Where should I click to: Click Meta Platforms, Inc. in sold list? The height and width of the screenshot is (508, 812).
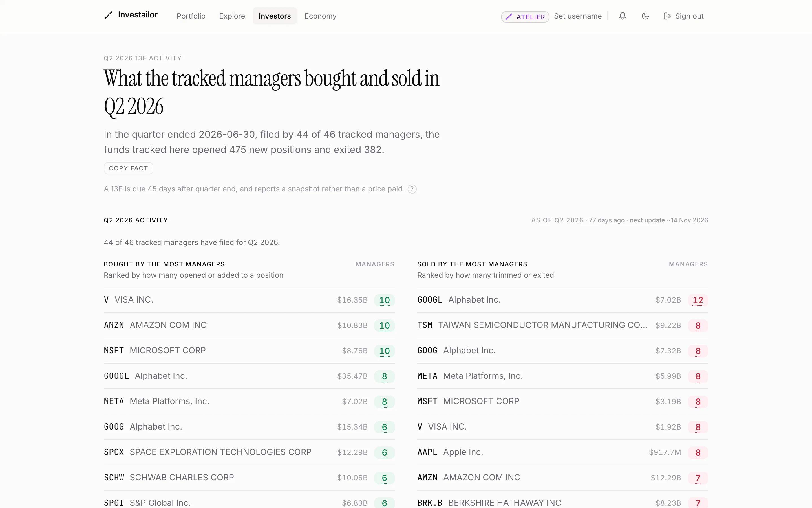tap(563, 376)
